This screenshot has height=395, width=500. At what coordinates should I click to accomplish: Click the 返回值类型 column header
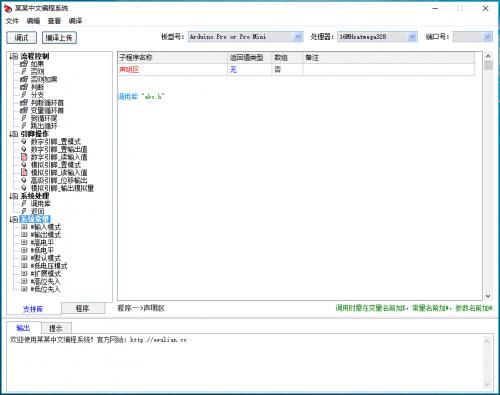(x=249, y=57)
